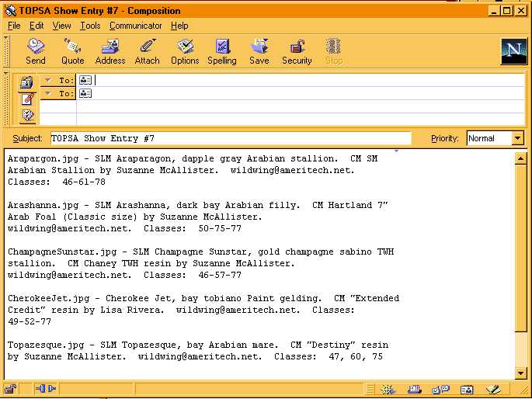Click the "Priority:" label
Image resolution: width=532 pixels, height=399 pixels.
[x=444, y=138]
